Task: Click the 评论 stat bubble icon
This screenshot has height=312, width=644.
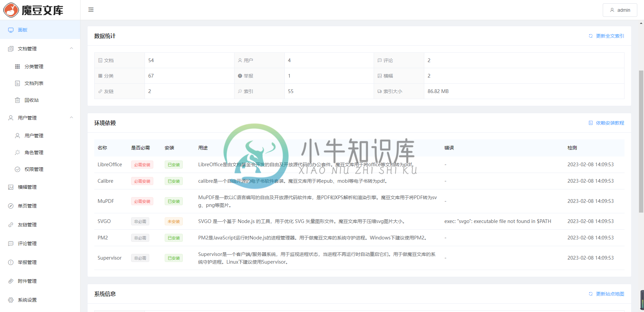Action: click(380, 60)
